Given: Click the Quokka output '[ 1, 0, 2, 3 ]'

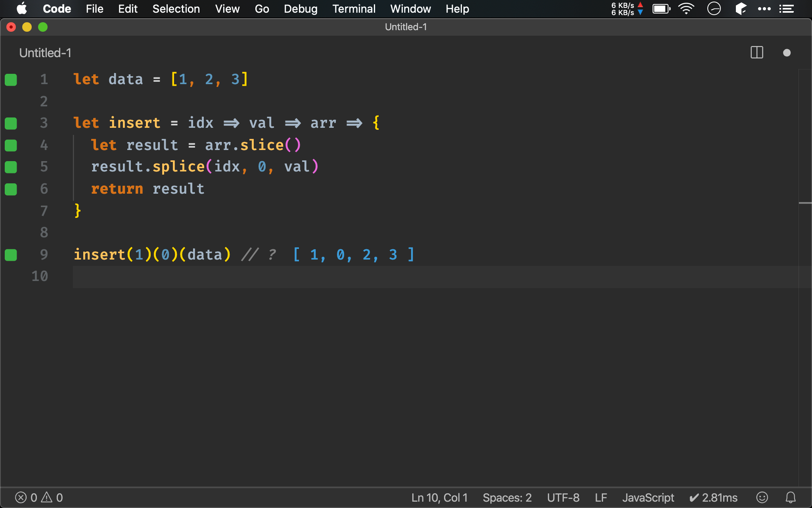Looking at the screenshot, I should click(x=354, y=255).
